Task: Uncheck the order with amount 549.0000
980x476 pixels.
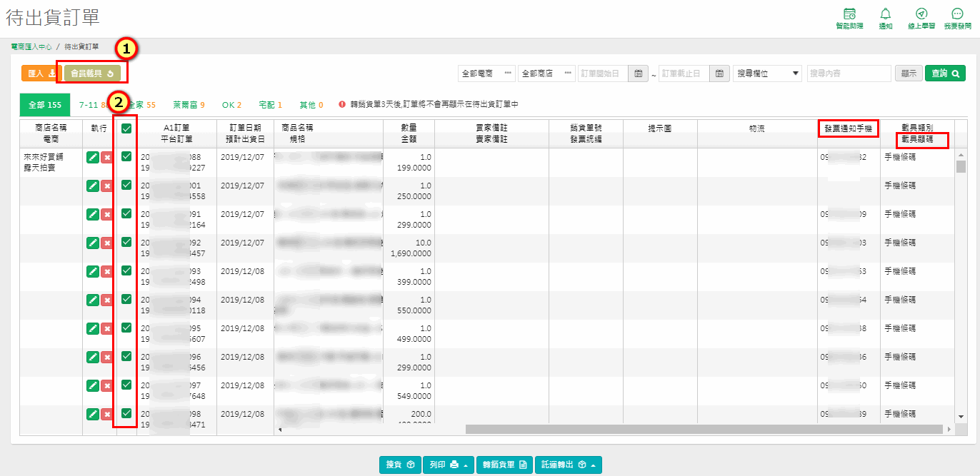Action: tap(126, 385)
